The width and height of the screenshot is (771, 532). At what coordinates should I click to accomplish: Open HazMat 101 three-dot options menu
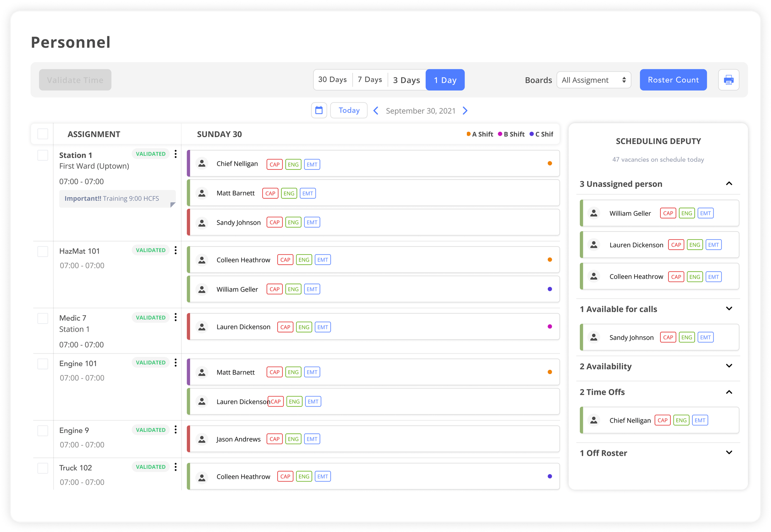click(175, 250)
